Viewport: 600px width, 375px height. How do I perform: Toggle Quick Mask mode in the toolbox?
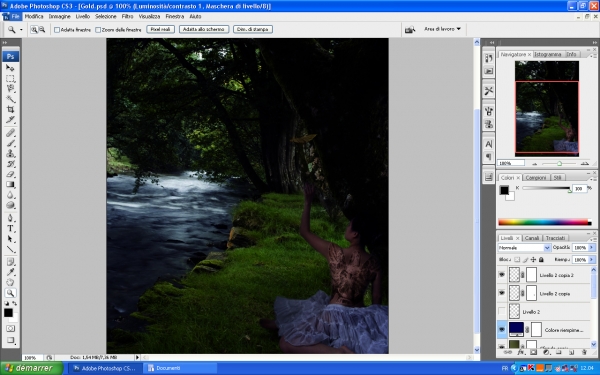coord(10,329)
